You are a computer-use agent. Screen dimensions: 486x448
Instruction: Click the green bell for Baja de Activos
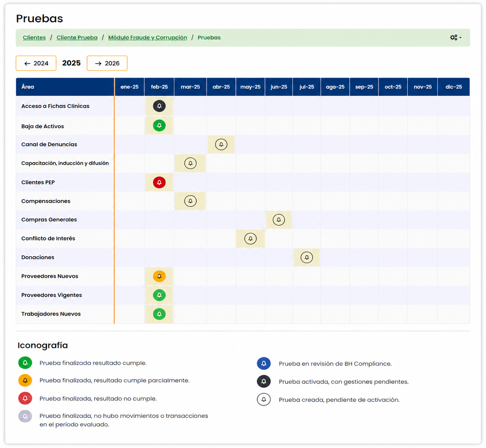(x=159, y=126)
